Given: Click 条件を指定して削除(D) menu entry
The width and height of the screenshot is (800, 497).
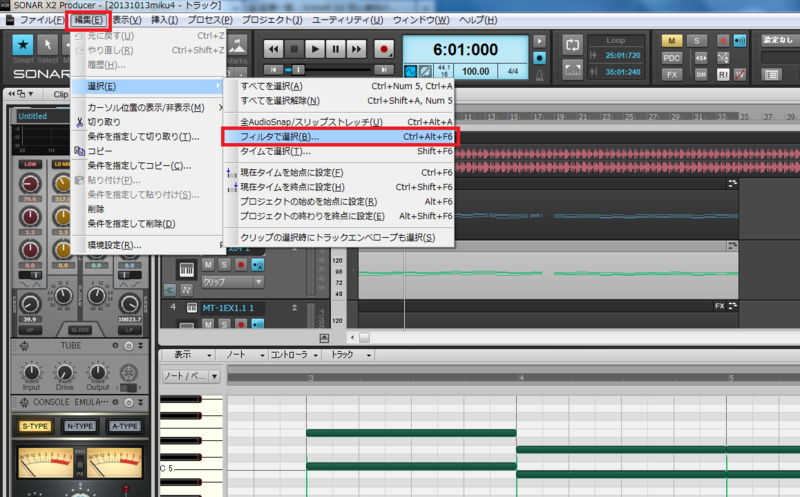Looking at the screenshot, I should (x=148, y=223).
